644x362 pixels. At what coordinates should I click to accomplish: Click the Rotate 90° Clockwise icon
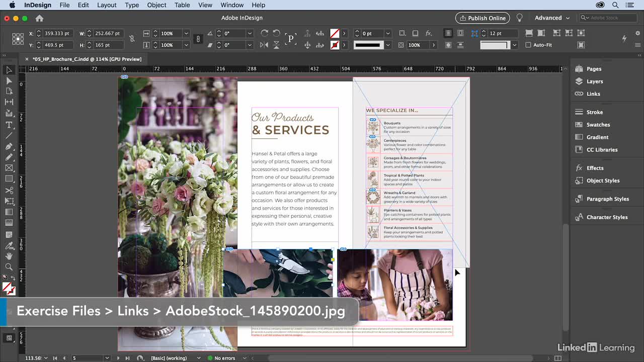click(265, 33)
